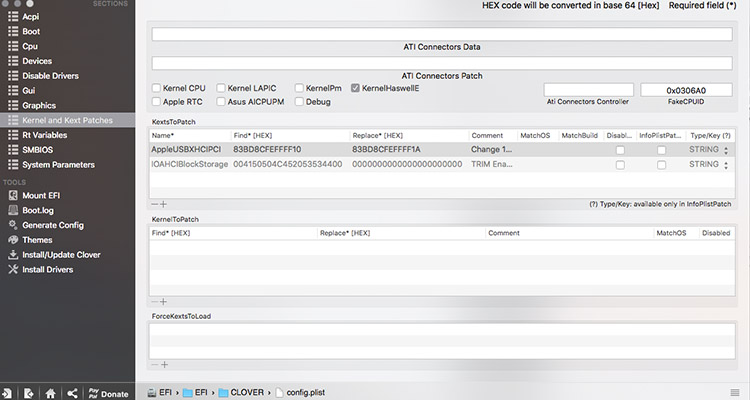The width and height of the screenshot is (750, 400).
Task: Click the import configuration icon
Action: tap(6, 393)
